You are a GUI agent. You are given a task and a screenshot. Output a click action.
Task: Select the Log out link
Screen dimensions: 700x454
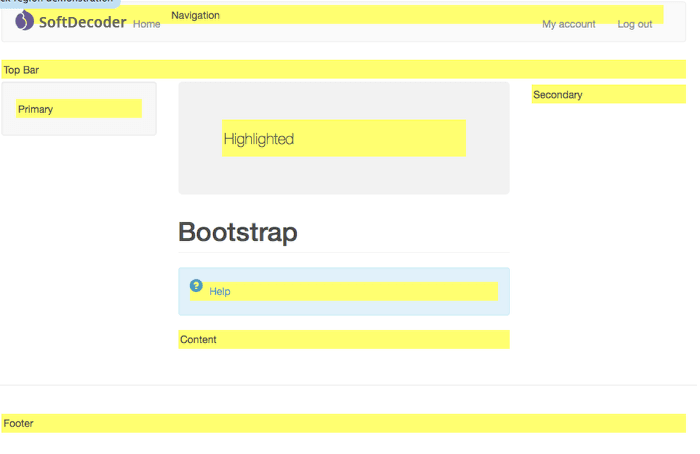(634, 24)
